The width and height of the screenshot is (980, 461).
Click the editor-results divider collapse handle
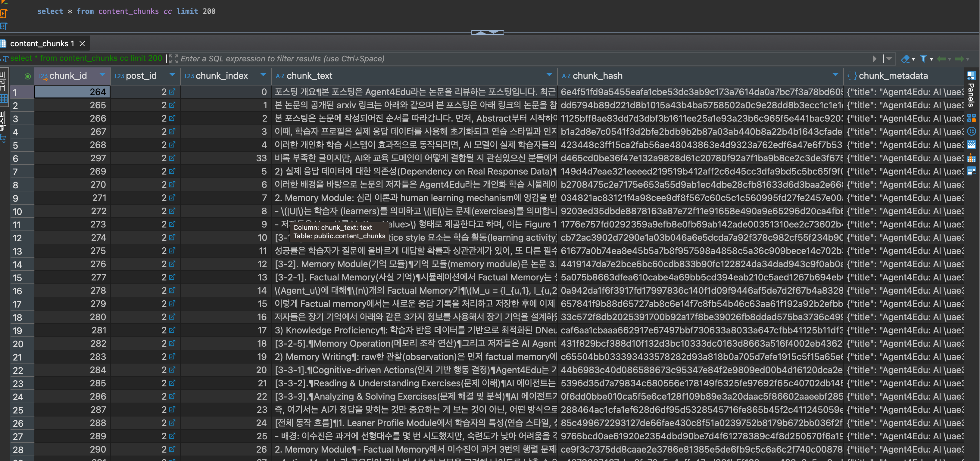pos(487,33)
